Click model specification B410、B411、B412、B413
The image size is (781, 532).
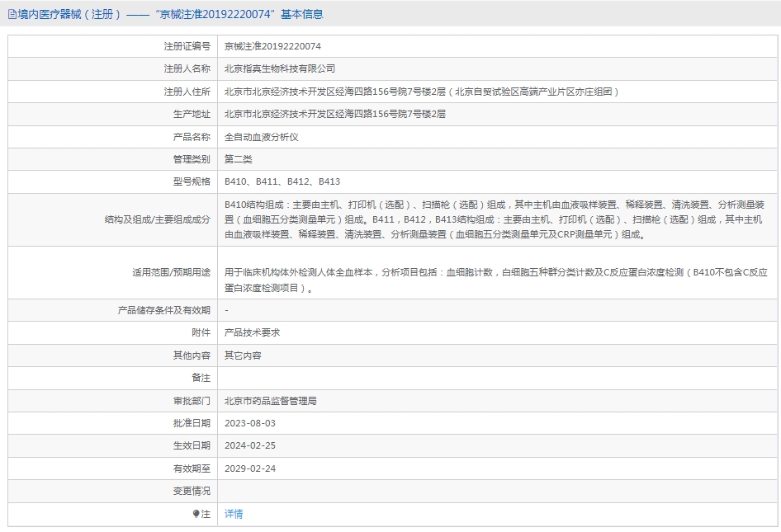point(282,181)
